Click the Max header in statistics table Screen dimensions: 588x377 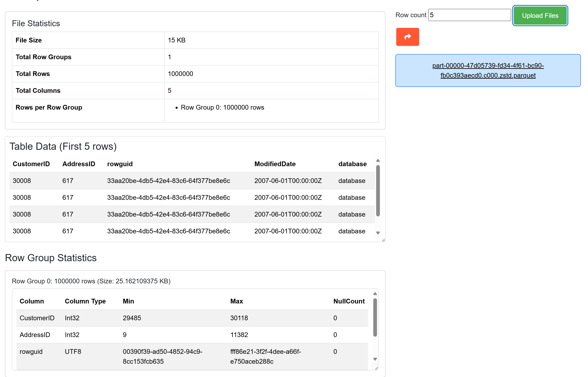[x=236, y=301]
